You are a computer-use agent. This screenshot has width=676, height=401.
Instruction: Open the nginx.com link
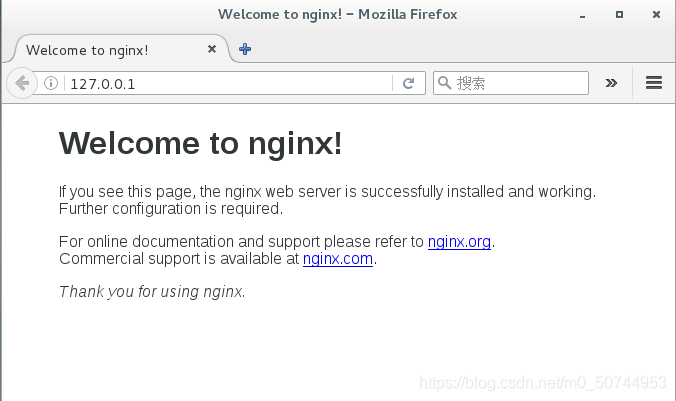click(x=338, y=259)
